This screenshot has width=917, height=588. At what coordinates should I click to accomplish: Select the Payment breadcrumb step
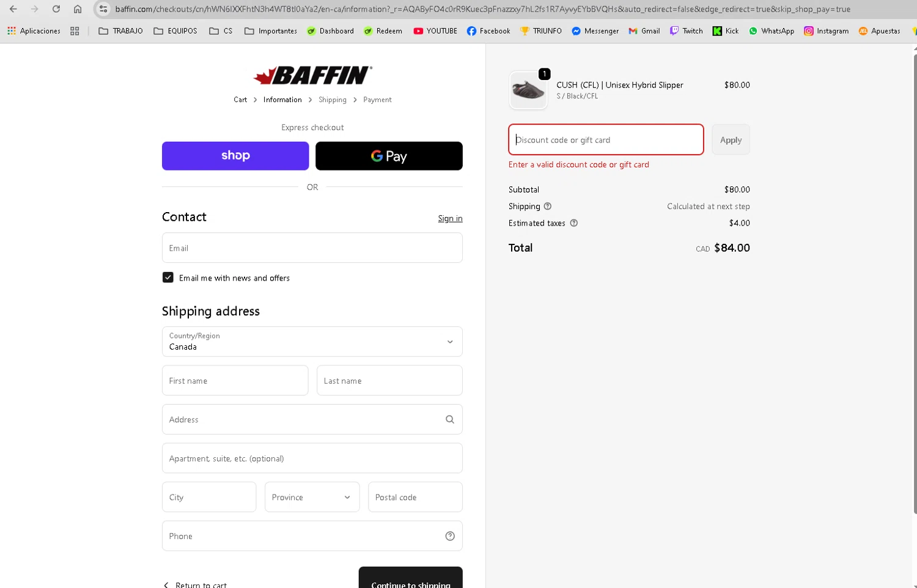click(377, 100)
